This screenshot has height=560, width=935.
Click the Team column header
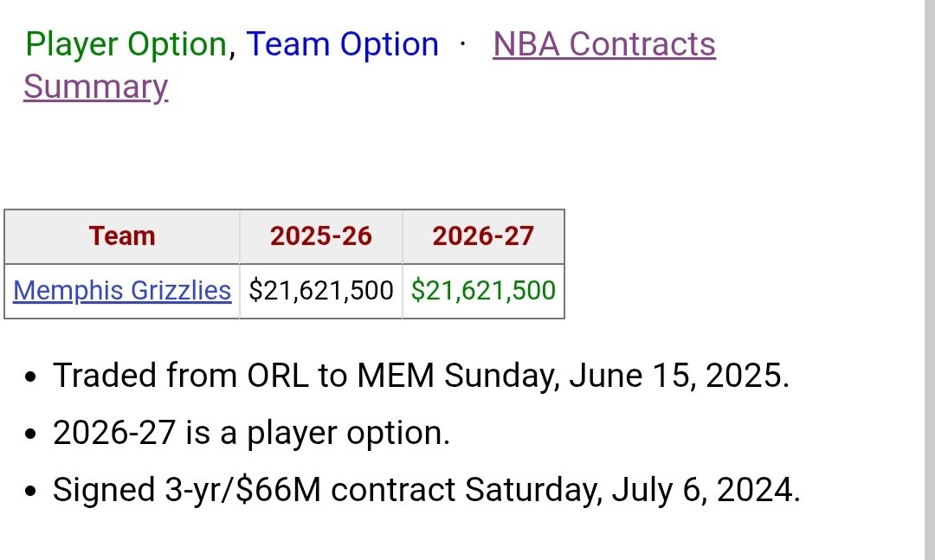(122, 236)
